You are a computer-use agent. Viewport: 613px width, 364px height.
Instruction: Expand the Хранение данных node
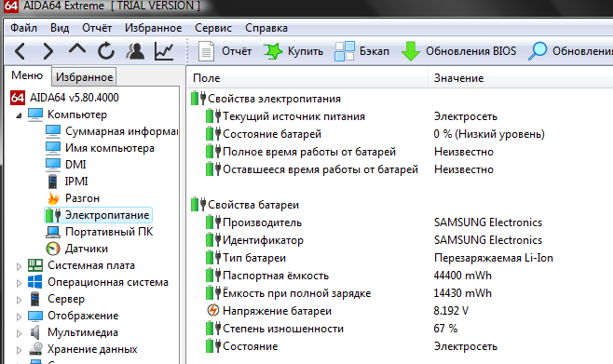coord(19,350)
